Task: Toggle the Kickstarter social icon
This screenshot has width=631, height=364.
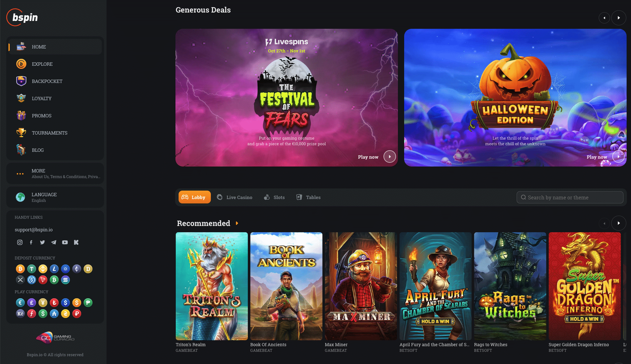Action: tap(76, 242)
